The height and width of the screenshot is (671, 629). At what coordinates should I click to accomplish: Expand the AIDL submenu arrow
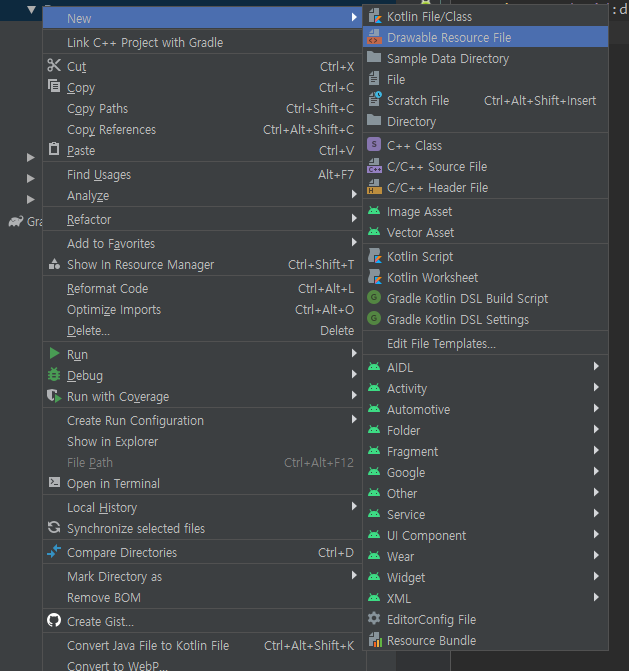[596, 366]
